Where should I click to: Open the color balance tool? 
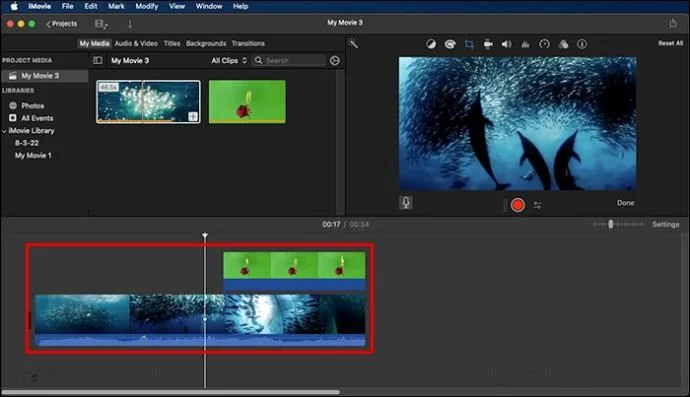[x=431, y=44]
